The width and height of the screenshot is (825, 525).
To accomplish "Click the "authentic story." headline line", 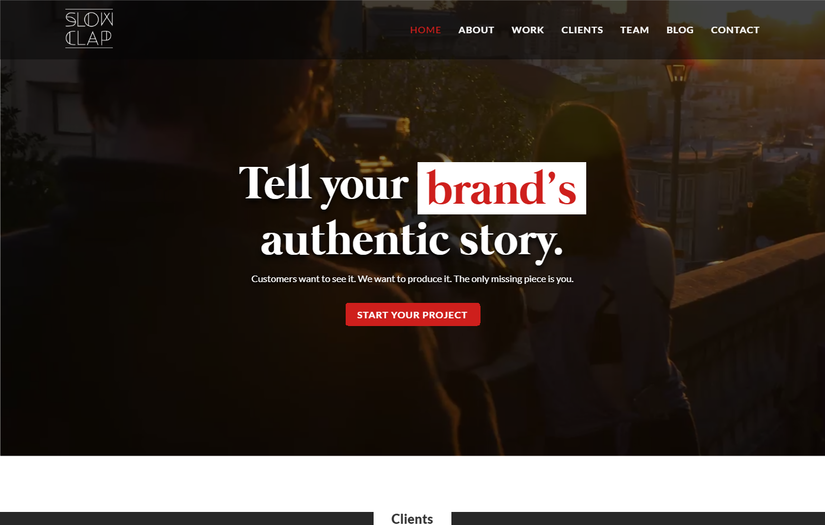I will click(412, 240).
